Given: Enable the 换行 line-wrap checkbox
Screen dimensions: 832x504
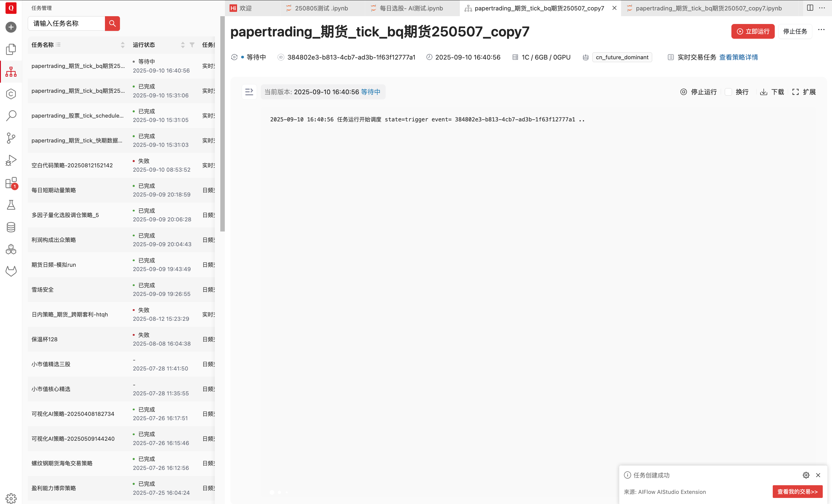Looking at the screenshot, I should click(728, 92).
